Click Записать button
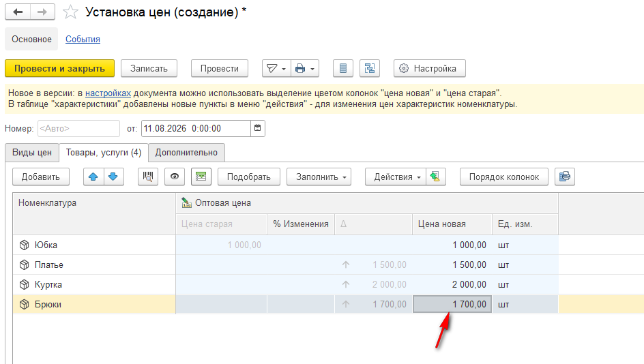644x364 pixels. [x=149, y=69]
